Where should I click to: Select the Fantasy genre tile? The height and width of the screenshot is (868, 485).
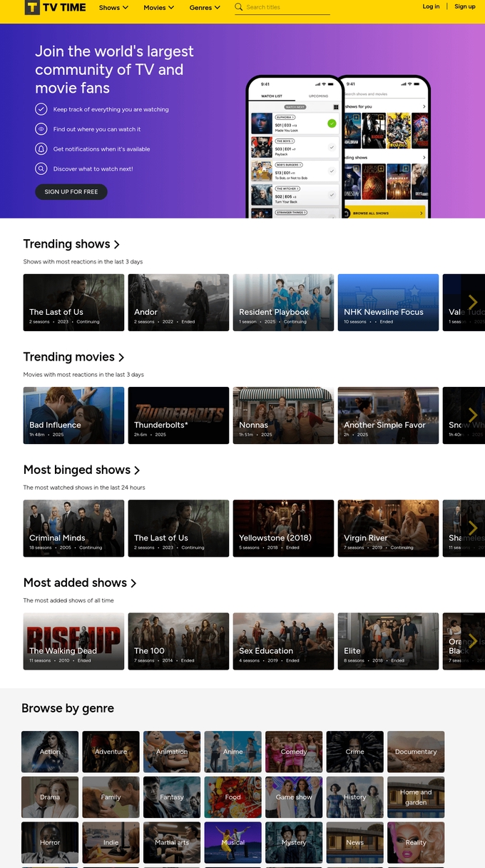tap(172, 797)
